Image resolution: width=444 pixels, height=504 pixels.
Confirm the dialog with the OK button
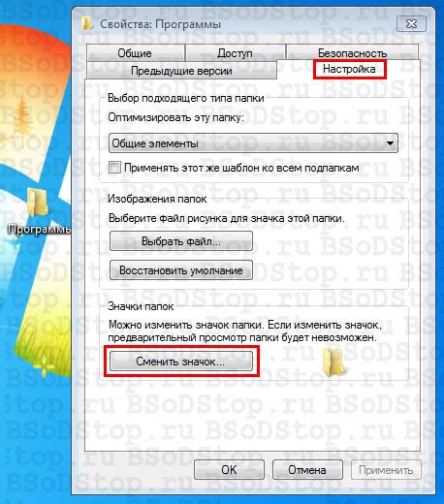pos(229,469)
